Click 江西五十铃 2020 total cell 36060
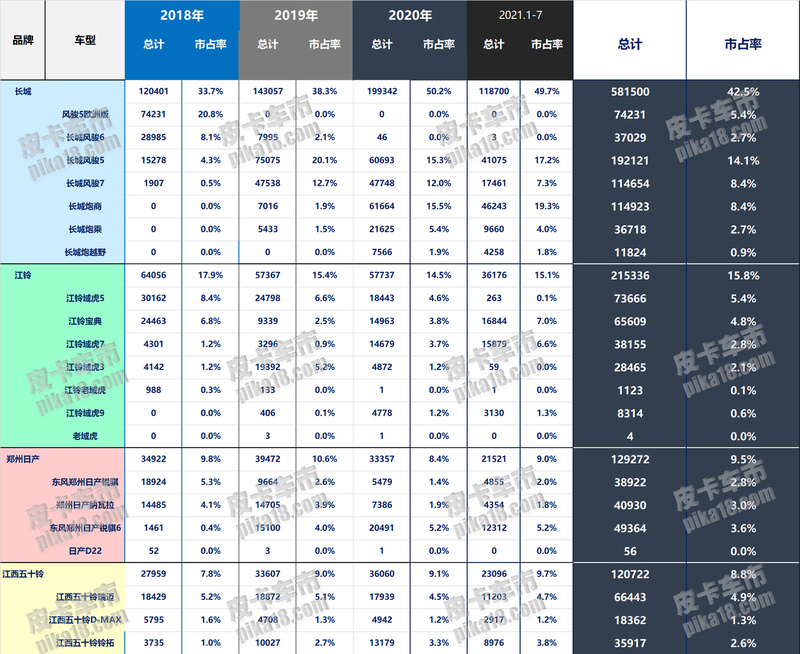Viewport: 800px width, 654px height. (382, 574)
